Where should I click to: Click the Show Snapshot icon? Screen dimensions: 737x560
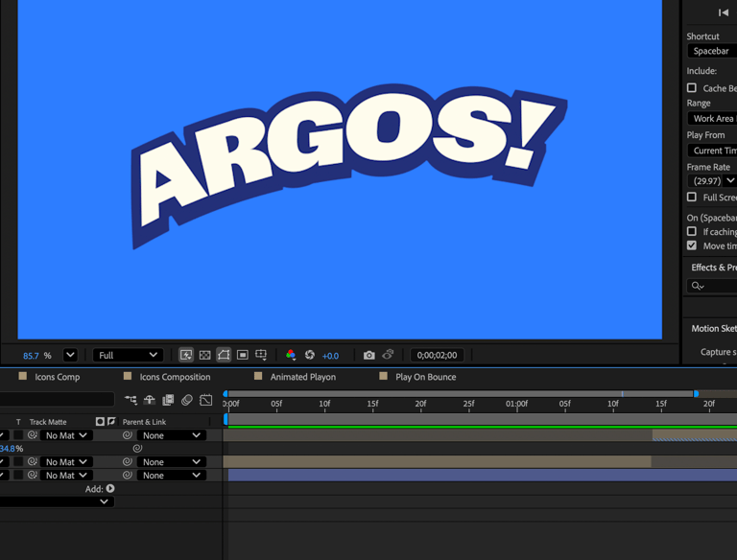click(x=388, y=355)
